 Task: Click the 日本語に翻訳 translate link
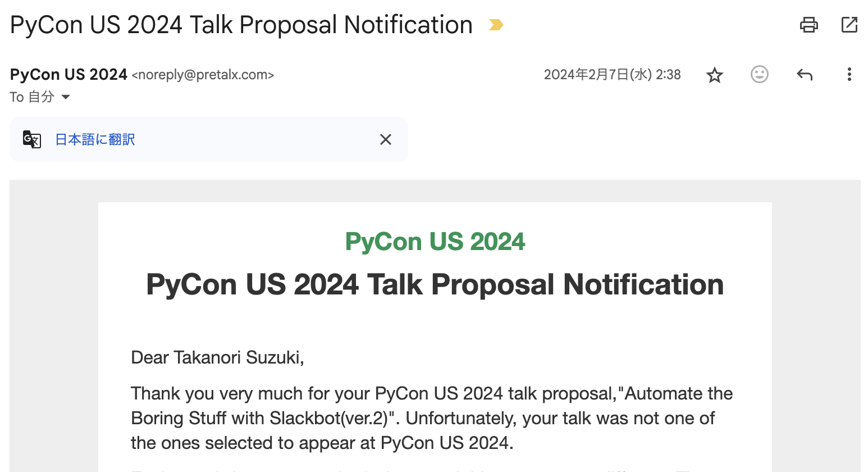pyautogui.click(x=95, y=139)
